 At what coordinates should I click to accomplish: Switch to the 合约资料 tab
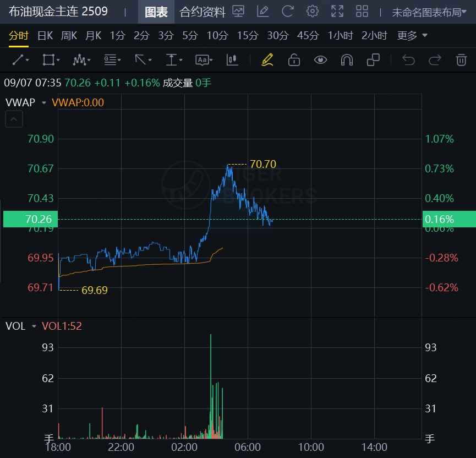(x=203, y=12)
